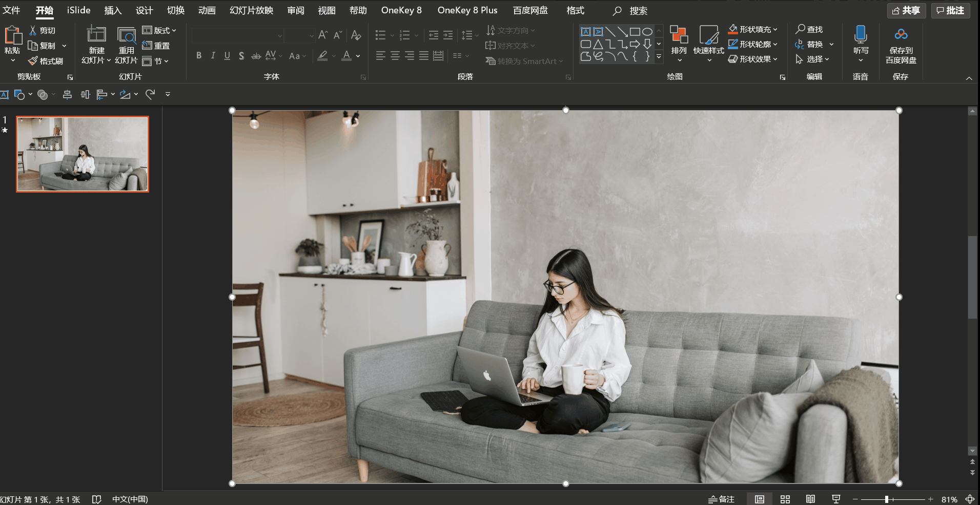Click the 听写 dictate microphone icon

point(861,34)
